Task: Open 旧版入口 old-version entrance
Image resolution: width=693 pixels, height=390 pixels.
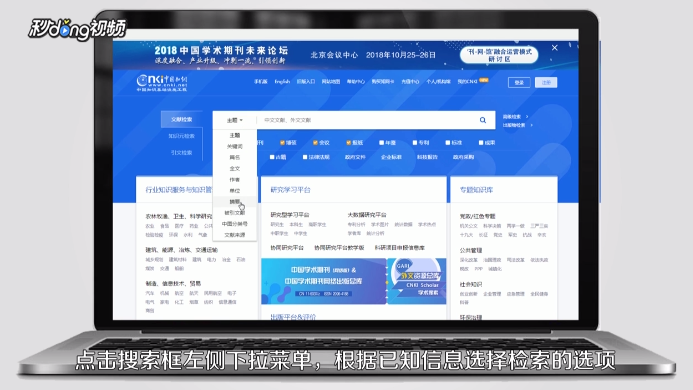Action: [306, 82]
